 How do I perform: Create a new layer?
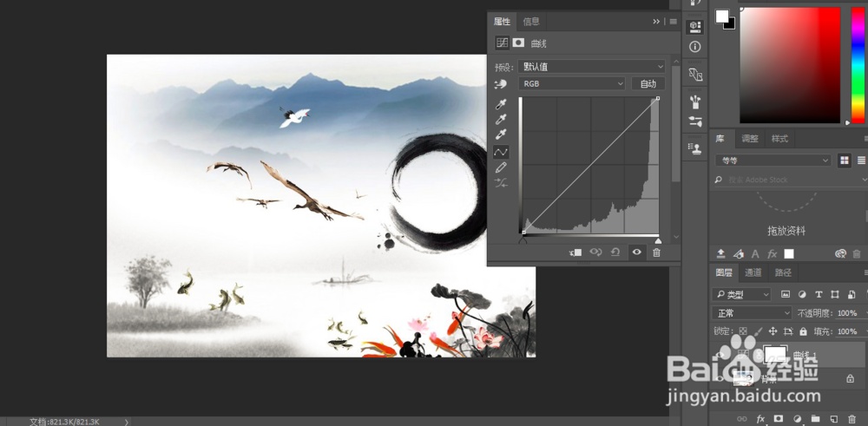pyautogui.click(x=833, y=418)
